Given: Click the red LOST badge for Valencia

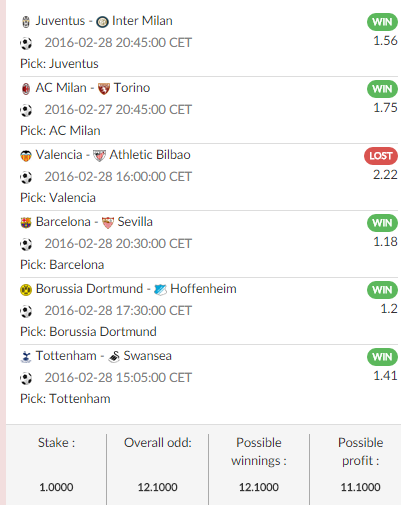Looking at the screenshot, I should tap(381, 156).
